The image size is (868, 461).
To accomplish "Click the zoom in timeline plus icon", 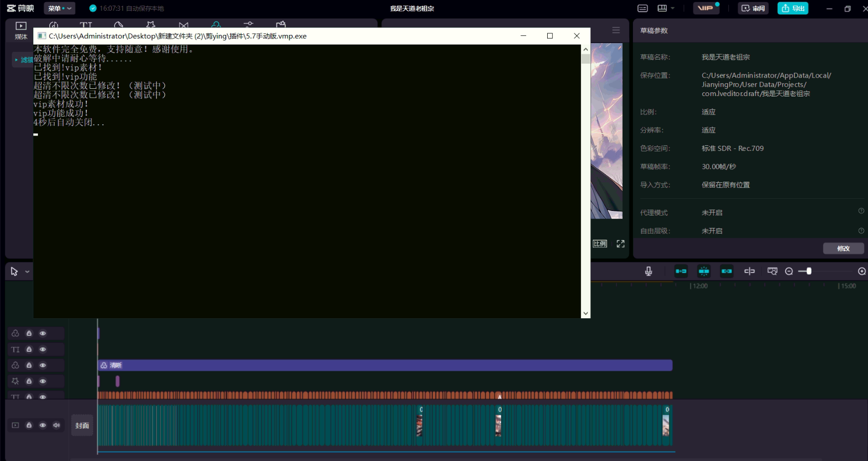I will 862,271.
